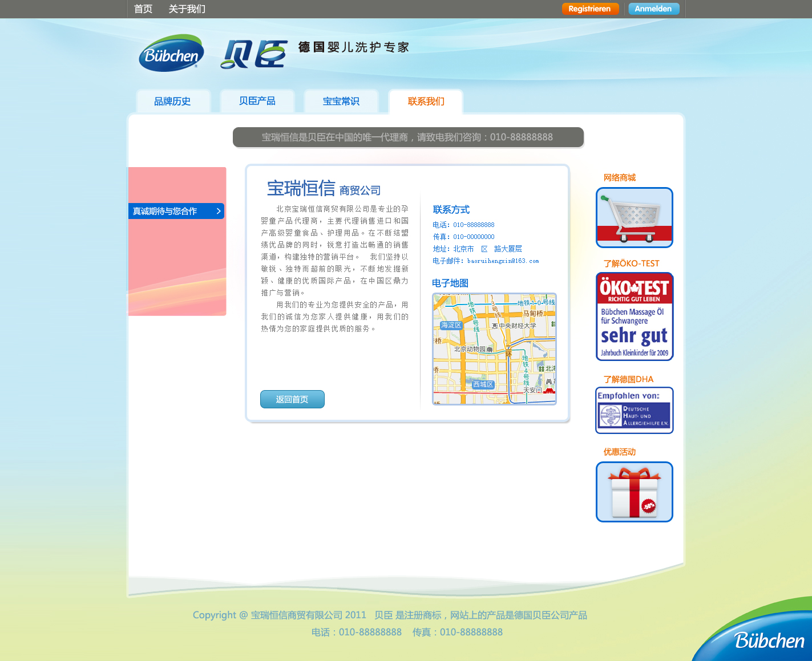Open the shopping cart image under 网络商城

(635, 217)
